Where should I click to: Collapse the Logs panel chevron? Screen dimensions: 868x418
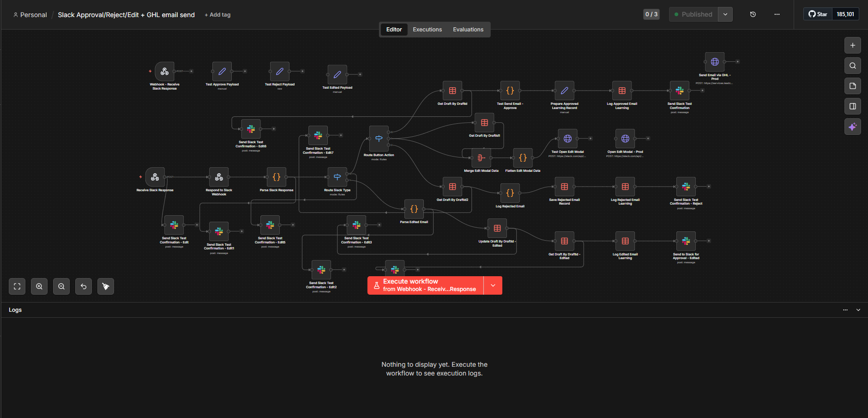coord(858,310)
